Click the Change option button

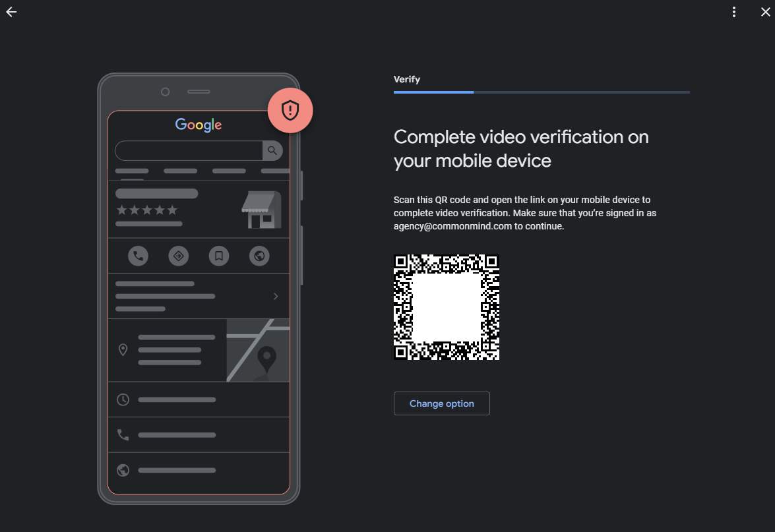(441, 403)
